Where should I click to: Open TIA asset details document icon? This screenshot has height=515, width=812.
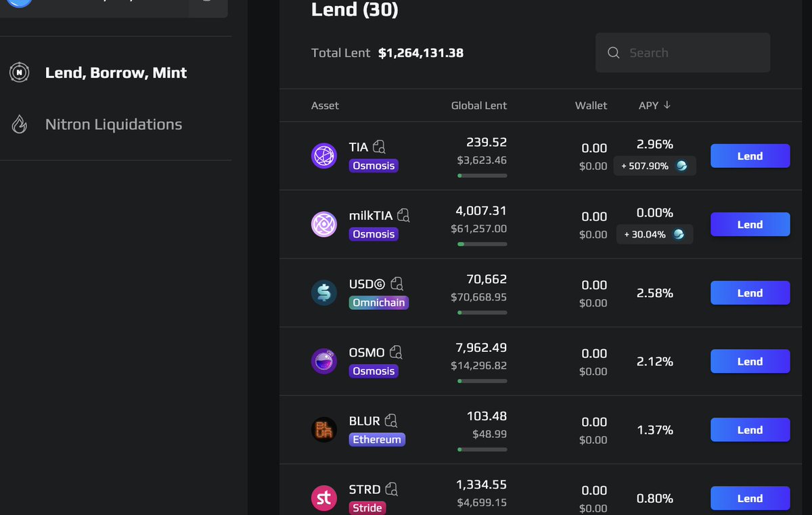[379, 146]
